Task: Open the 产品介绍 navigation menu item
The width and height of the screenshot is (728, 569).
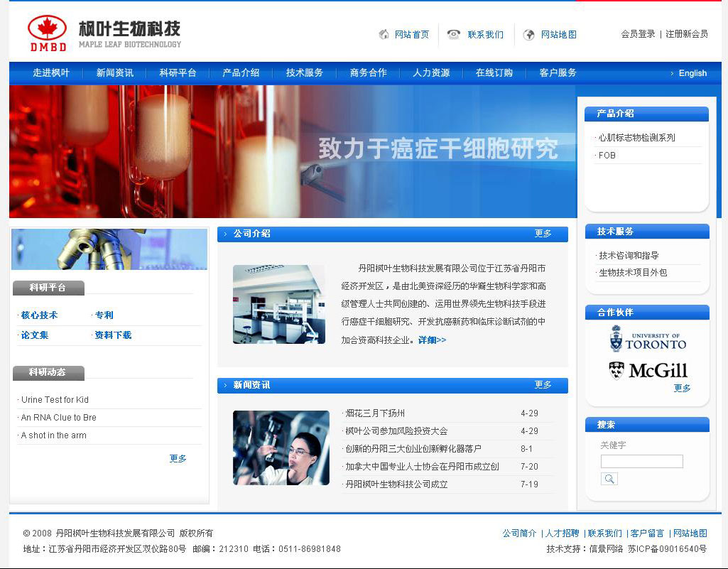Action: 241,73
